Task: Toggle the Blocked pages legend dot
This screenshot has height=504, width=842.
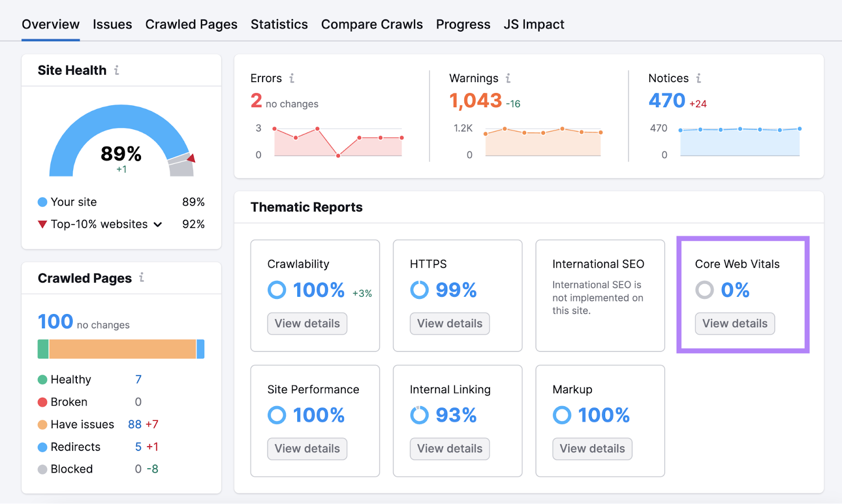Action: (42, 469)
